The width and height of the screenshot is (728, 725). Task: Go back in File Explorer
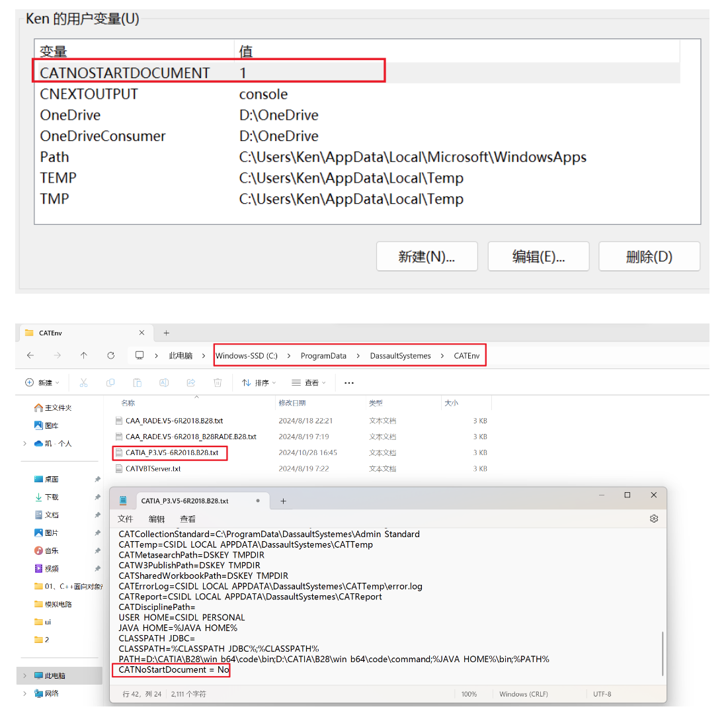[30, 355]
